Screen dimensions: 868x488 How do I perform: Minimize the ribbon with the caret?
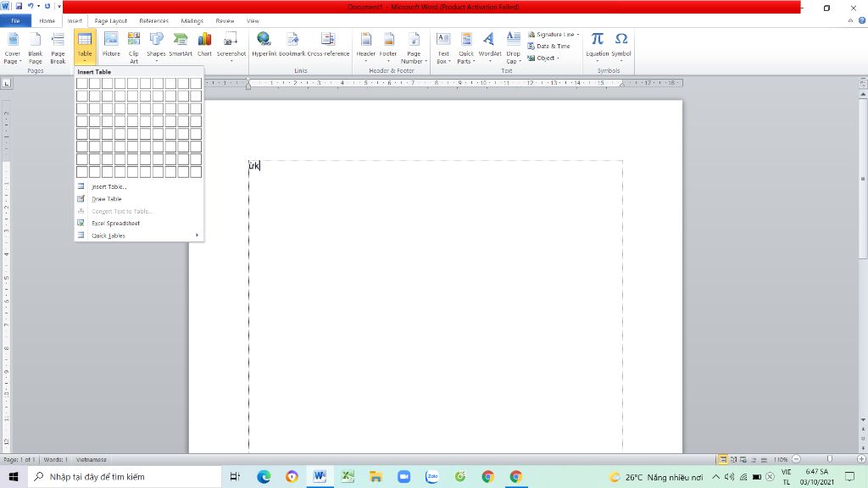coord(850,20)
